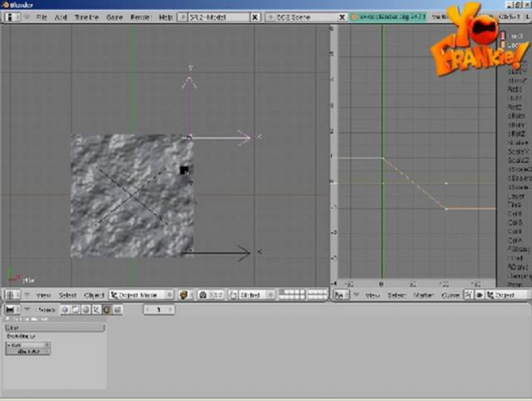This screenshot has height=401, width=532.
Task: Open the Curve menu in IPO editor header
Action: click(450, 295)
